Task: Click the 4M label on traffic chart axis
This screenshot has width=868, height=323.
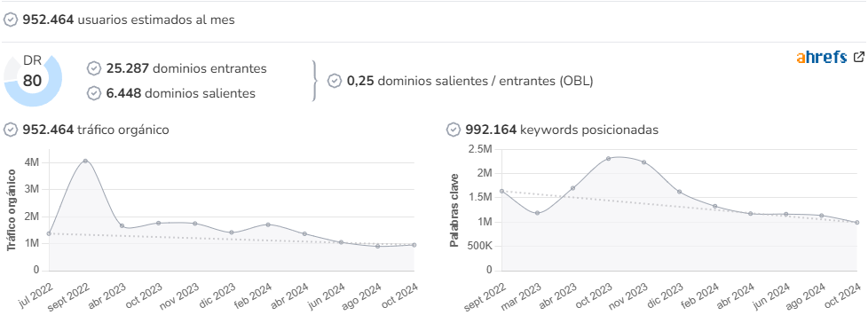Action: (32, 162)
